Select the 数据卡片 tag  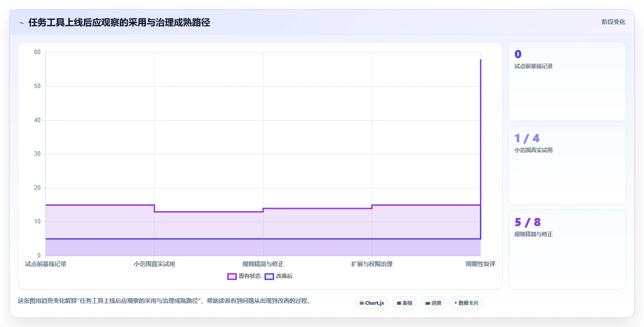coord(466,303)
